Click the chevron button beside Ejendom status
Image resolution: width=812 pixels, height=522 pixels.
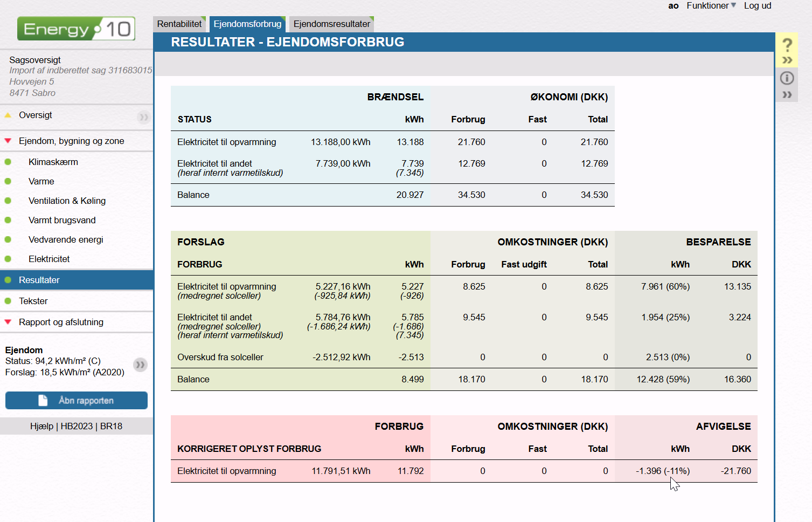[x=140, y=365]
